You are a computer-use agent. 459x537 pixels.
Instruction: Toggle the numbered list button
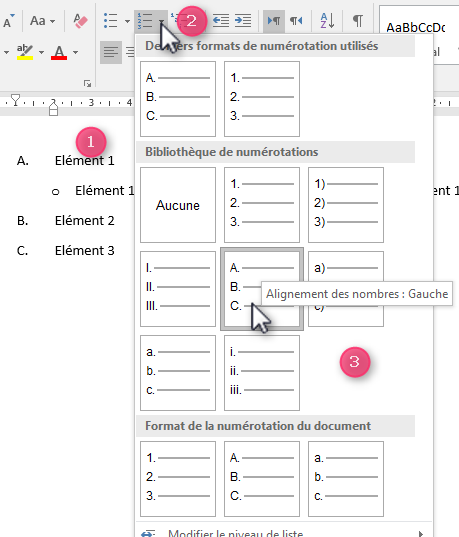coord(145,21)
